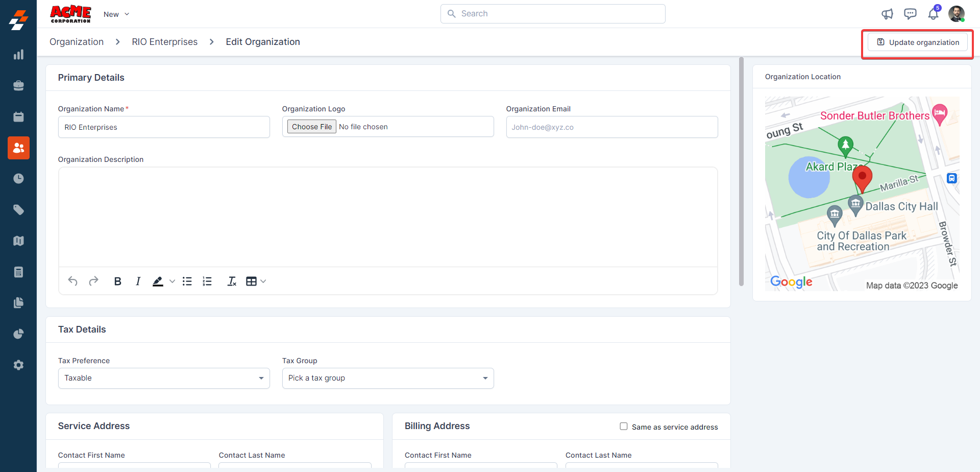Click the undo arrow in editor

[x=73, y=281]
